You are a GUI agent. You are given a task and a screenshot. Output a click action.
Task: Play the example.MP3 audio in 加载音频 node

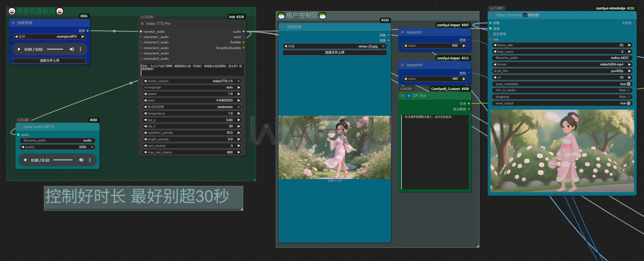pyautogui.click(x=19, y=49)
